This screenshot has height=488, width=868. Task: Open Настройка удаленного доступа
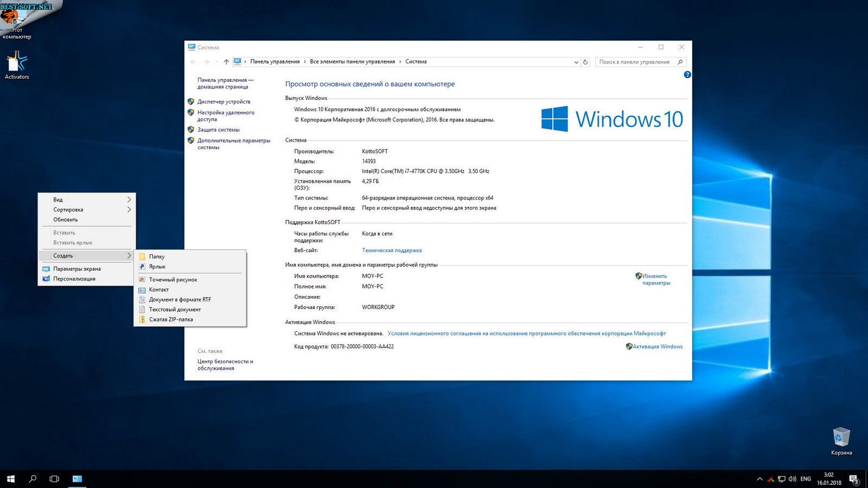[x=226, y=116]
